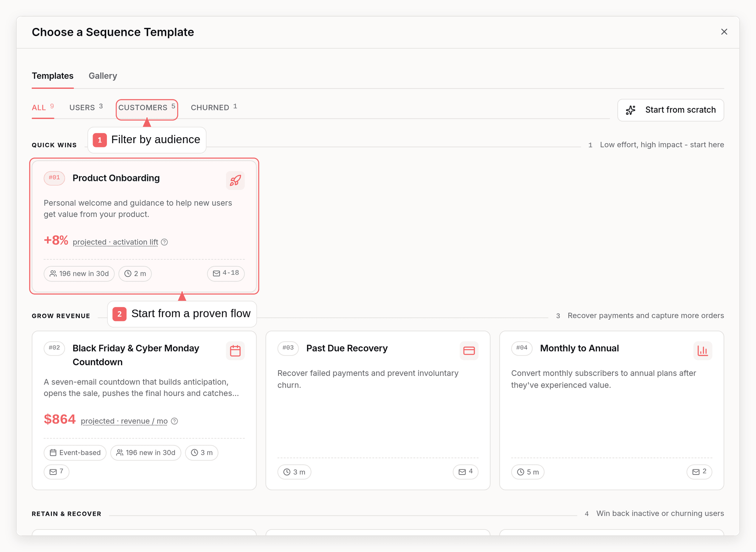Click 'Low effort, high impact - start here' text
Viewport: 756px width, 552px height.
[x=662, y=145]
